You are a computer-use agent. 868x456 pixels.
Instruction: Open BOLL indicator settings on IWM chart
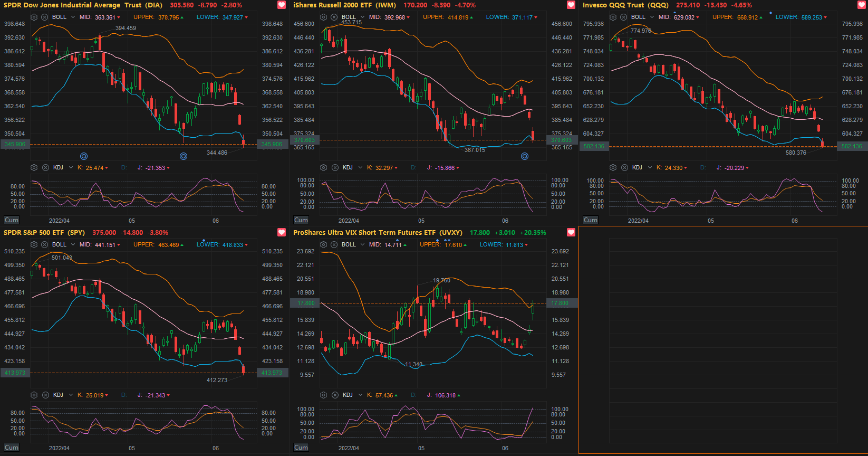(324, 17)
